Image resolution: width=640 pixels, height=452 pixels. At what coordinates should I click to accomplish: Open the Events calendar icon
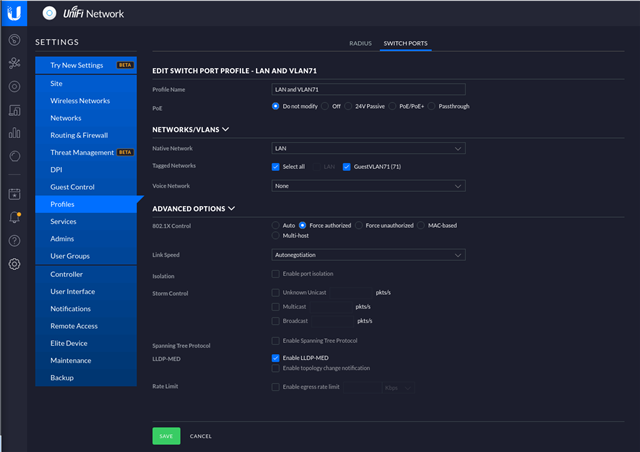pyautogui.click(x=15, y=194)
